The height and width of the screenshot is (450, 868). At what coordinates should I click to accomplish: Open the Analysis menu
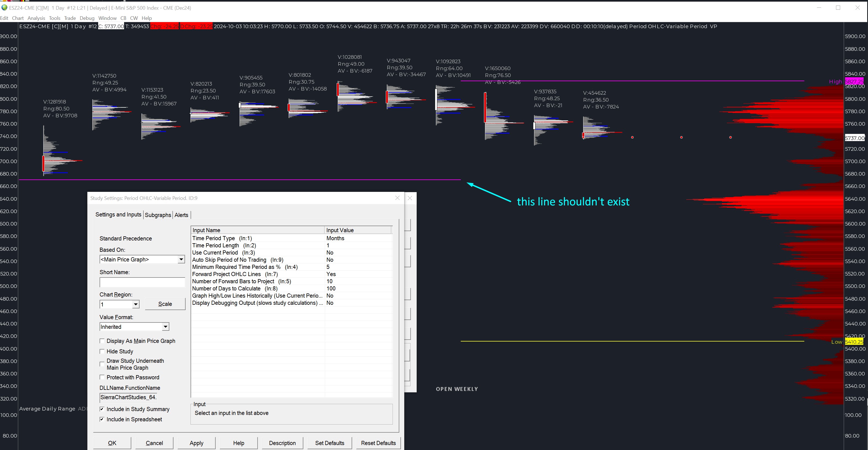click(x=36, y=18)
